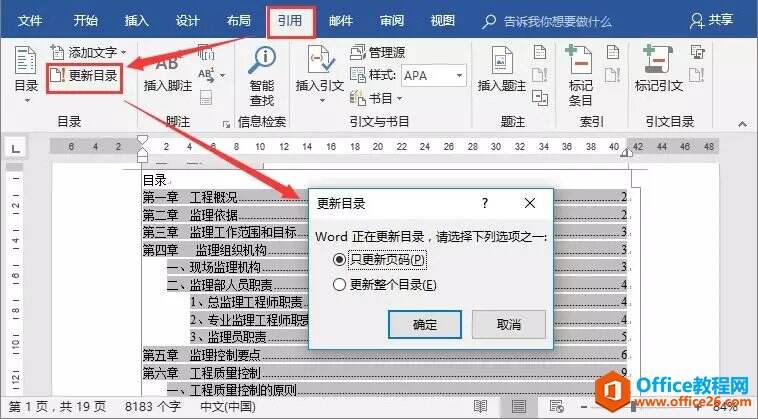Open the 脚注 group dialog launcher
758x419 pixels.
pos(226,125)
